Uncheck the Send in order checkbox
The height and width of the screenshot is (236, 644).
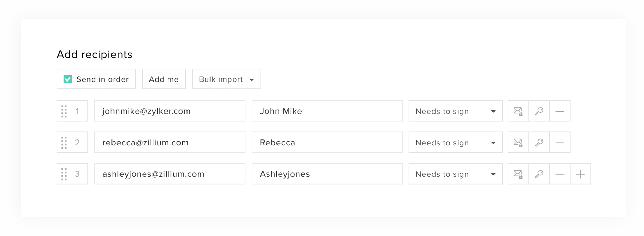point(68,79)
